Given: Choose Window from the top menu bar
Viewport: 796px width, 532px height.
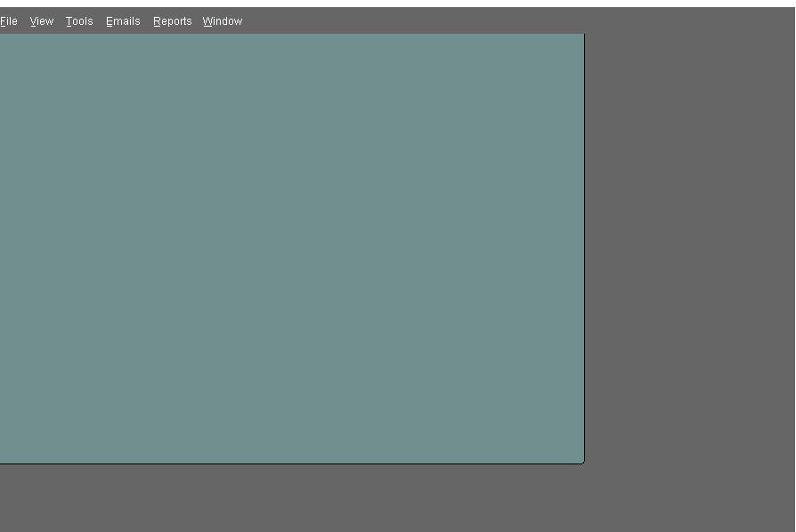Looking at the screenshot, I should pyautogui.click(x=223, y=21).
